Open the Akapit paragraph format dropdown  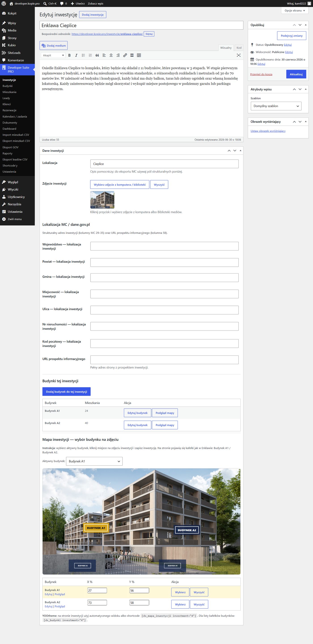click(x=53, y=55)
